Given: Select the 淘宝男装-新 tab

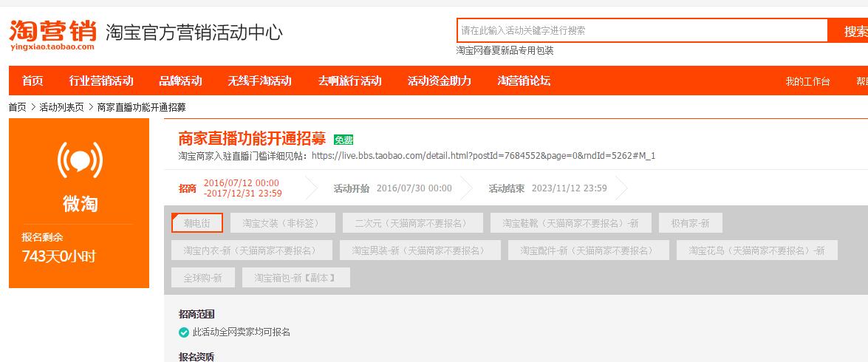Looking at the screenshot, I should coord(420,250).
